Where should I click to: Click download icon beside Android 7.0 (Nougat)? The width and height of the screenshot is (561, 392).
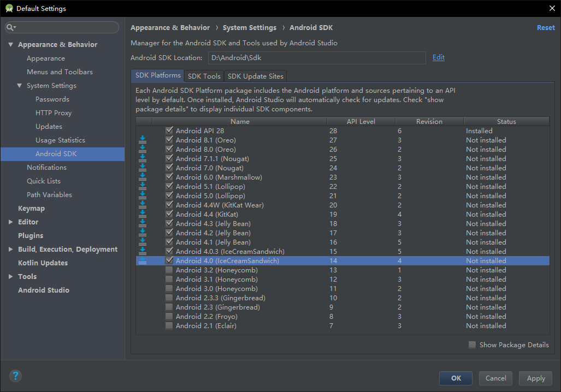pyautogui.click(x=143, y=168)
